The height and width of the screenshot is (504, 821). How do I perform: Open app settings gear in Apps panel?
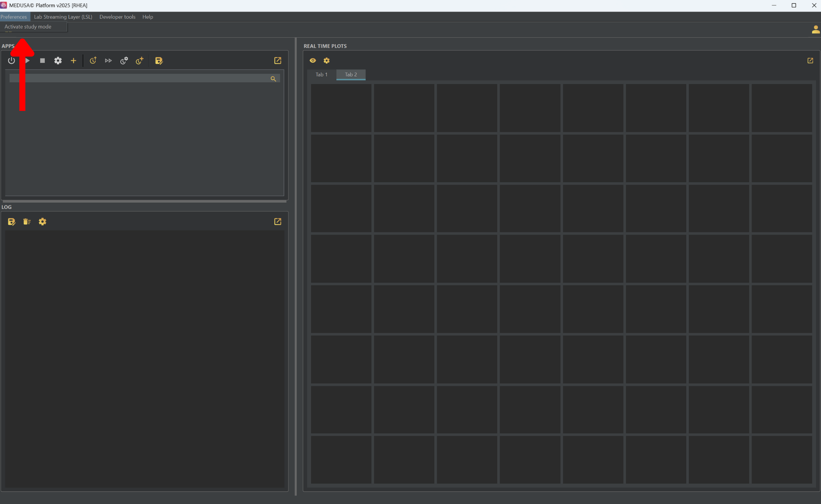click(58, 60)
